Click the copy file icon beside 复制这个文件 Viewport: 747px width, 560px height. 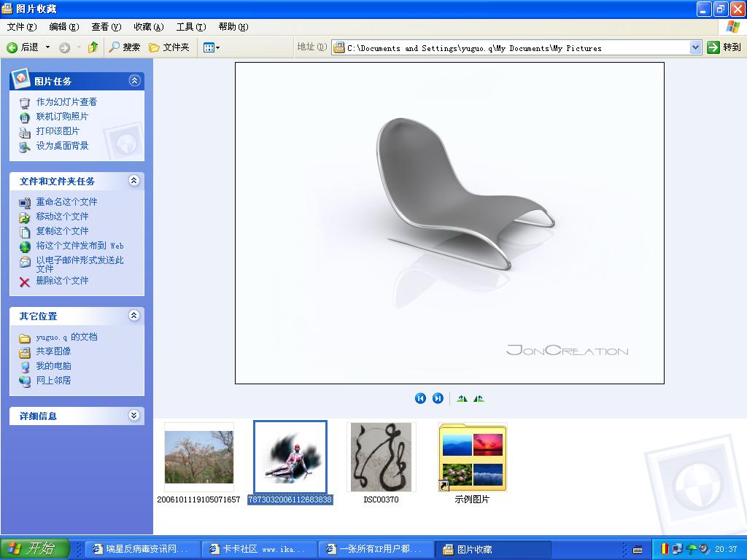[25, 233]
